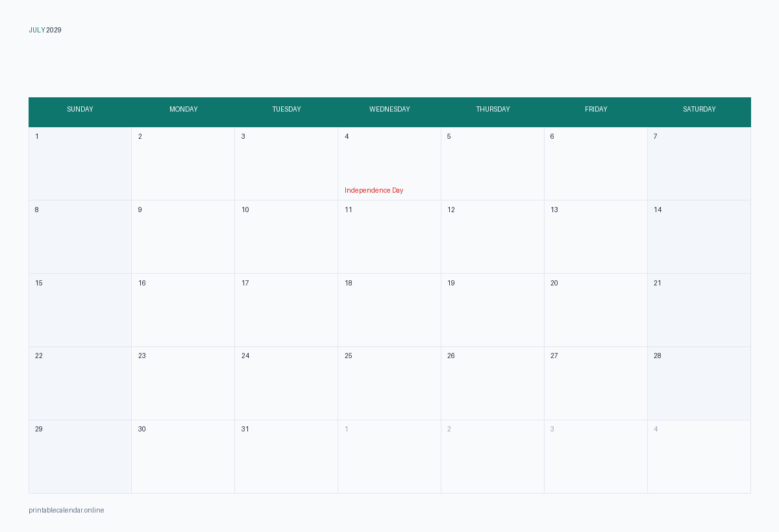
Task: Select the July 28 date cell
Action: 699,383
